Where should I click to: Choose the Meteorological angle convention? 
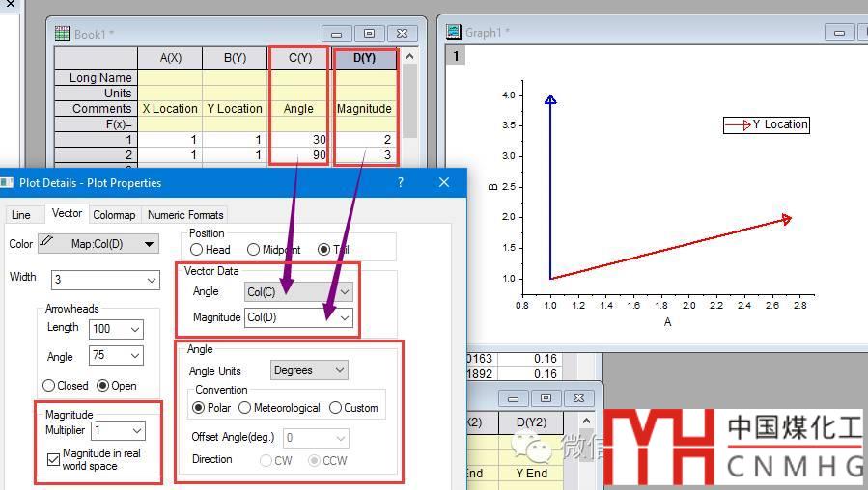[x=245, y=408]
